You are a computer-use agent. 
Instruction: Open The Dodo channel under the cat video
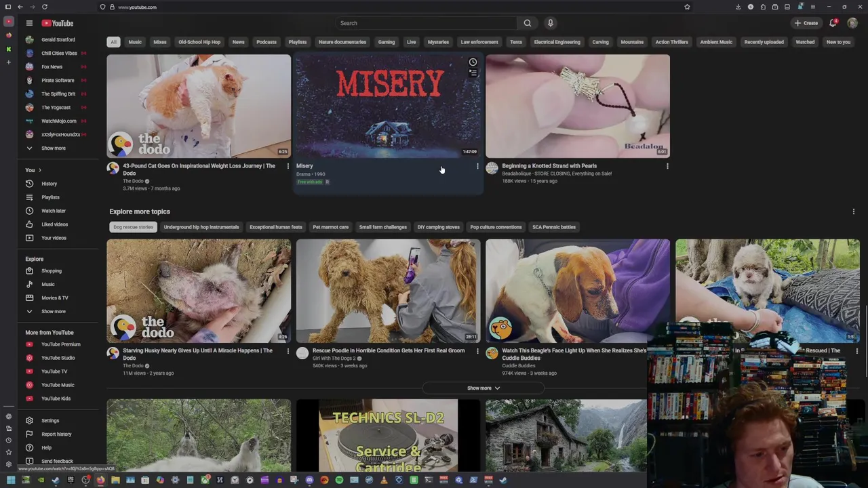(133, 181)
